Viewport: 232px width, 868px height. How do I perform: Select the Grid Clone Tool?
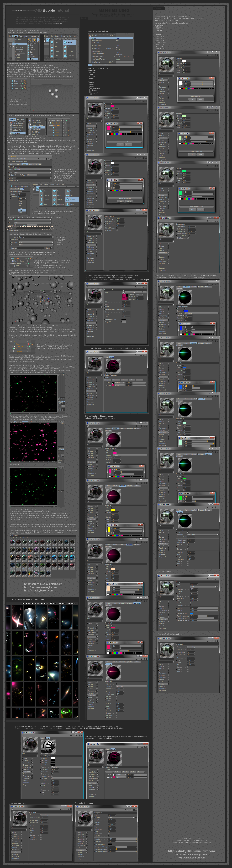click(x=17, y=130)
